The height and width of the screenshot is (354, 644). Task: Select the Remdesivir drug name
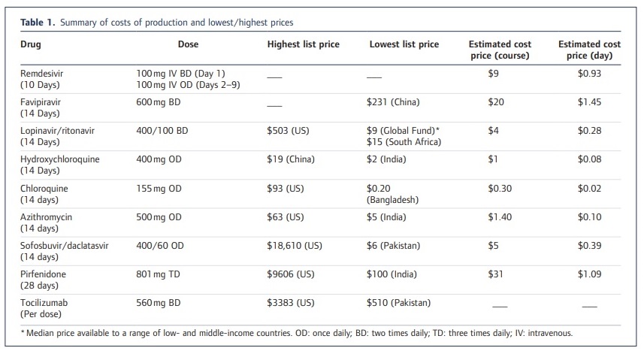click(42, 74)
